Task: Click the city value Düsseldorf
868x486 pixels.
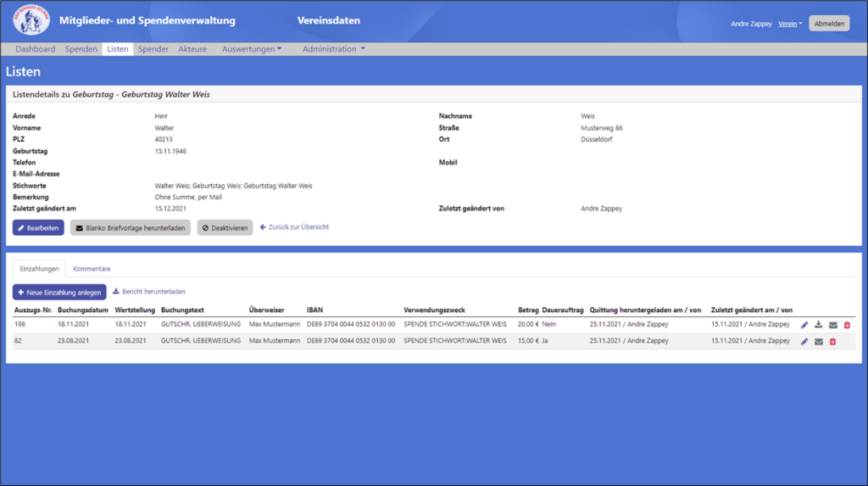Action: (597, 140)
